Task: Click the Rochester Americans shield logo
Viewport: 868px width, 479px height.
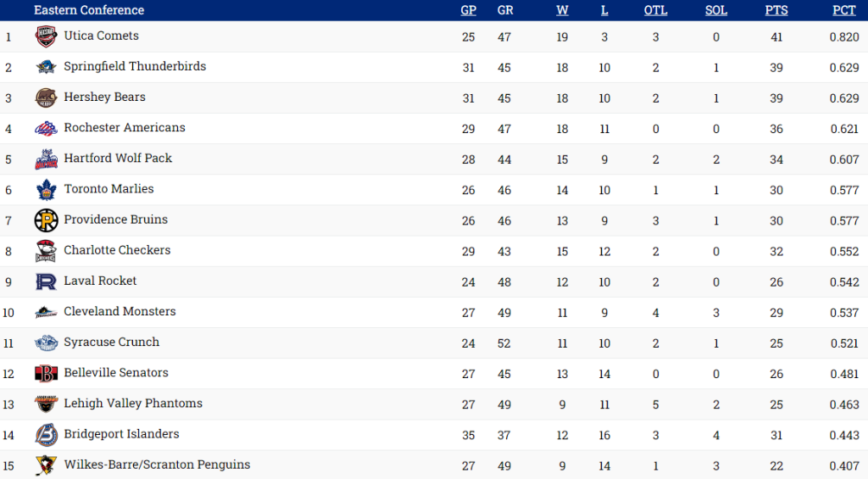Action: 46,128
